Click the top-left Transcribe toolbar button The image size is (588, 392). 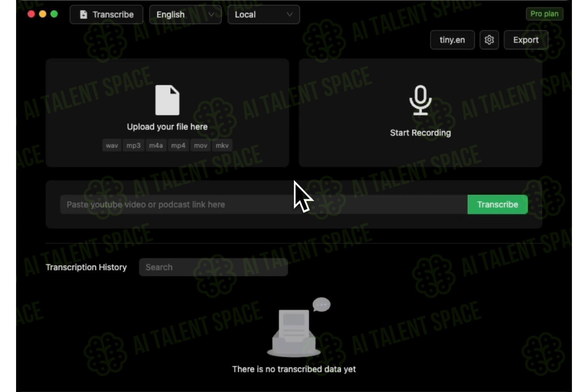tap(107, 15)
